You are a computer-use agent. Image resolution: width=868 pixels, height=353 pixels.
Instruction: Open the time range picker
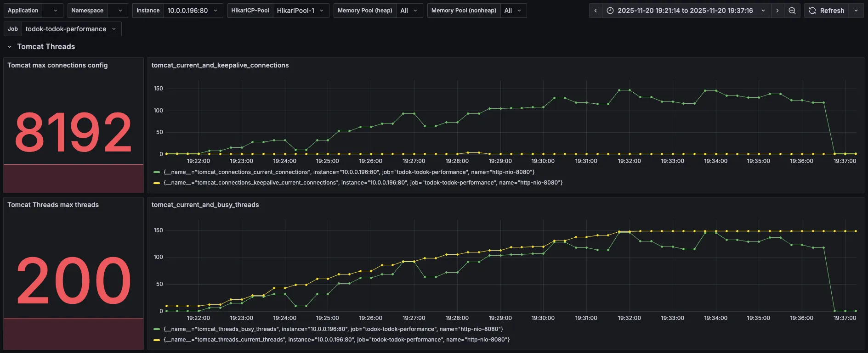(686, 11)
